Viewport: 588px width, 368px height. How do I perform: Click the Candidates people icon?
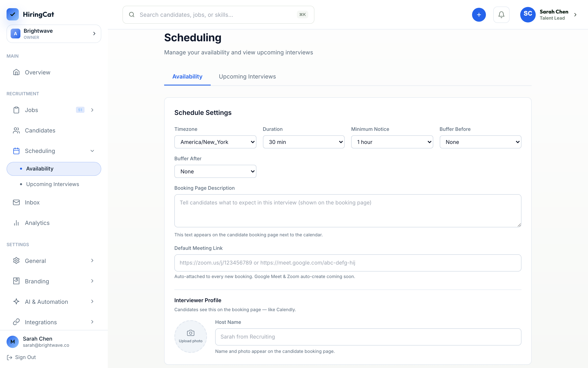tap(16, 130)
